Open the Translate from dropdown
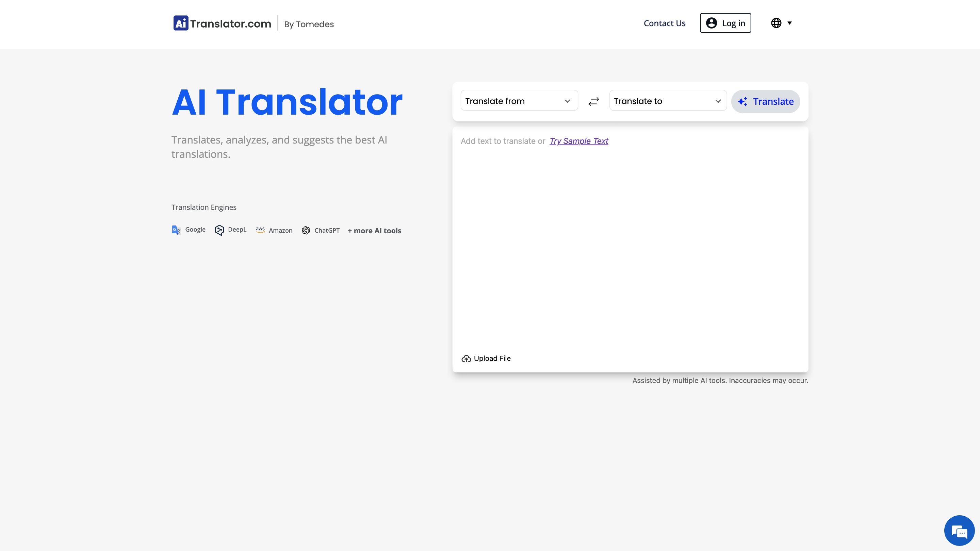The width and height of the screenshot is (980, 551). tap(519, 101)
